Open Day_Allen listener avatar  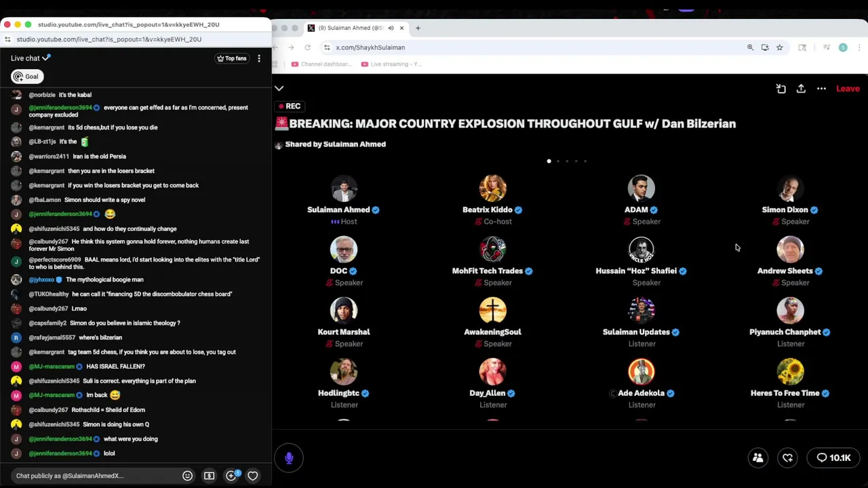point(493,371)
